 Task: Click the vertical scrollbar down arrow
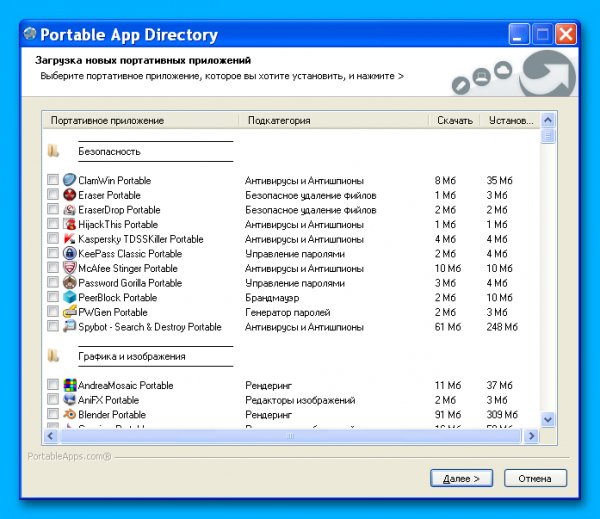point(548,419)
